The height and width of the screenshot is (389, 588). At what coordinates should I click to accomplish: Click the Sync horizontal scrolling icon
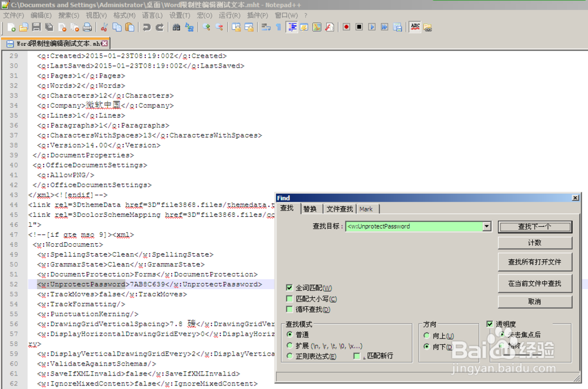tap(249, 28)
